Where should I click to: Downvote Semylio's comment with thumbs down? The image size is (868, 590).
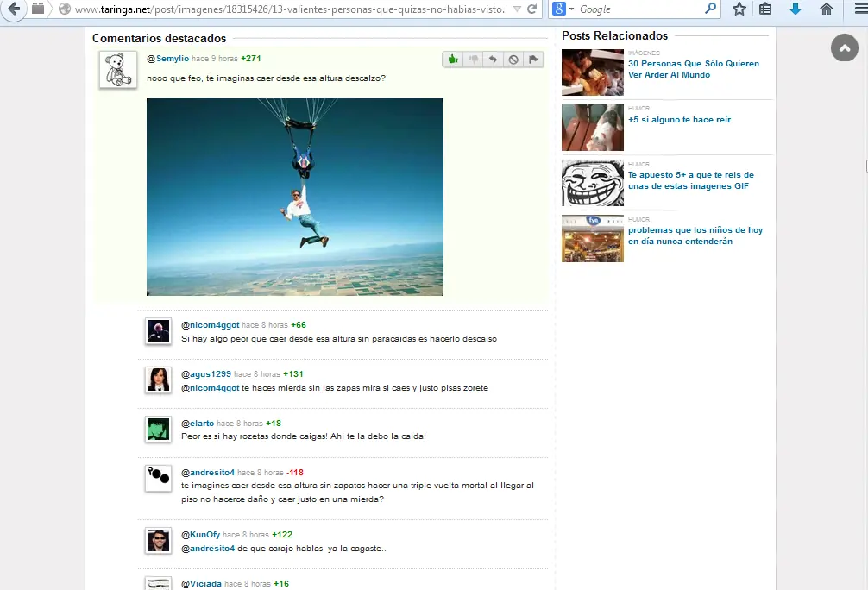point(474,60)
